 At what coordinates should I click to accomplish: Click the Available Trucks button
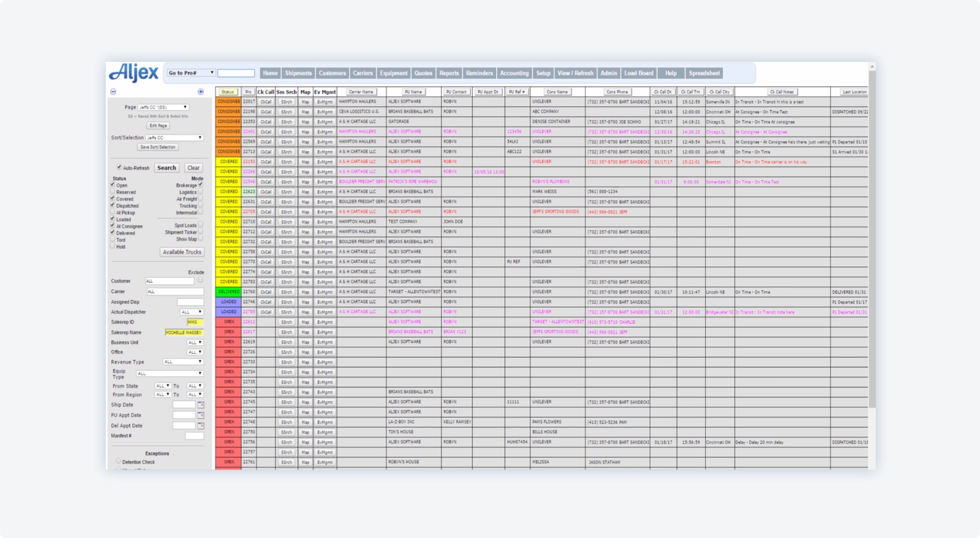182,252
